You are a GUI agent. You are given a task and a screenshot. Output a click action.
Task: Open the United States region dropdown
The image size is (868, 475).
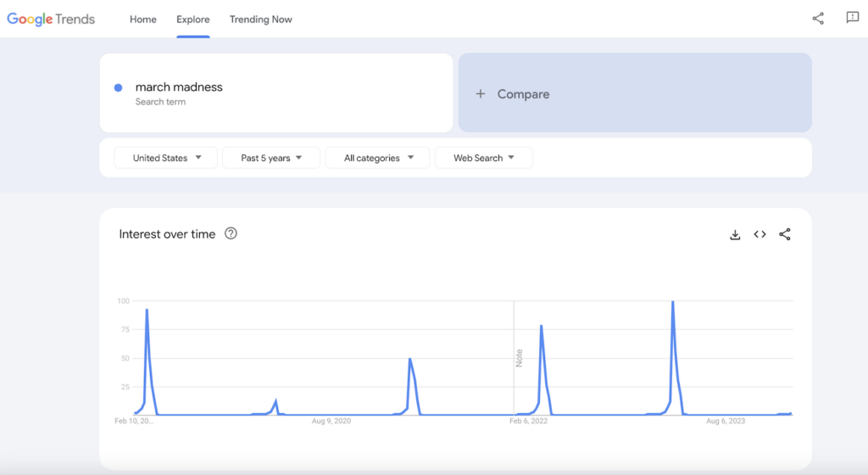click(x=165, y=158)
